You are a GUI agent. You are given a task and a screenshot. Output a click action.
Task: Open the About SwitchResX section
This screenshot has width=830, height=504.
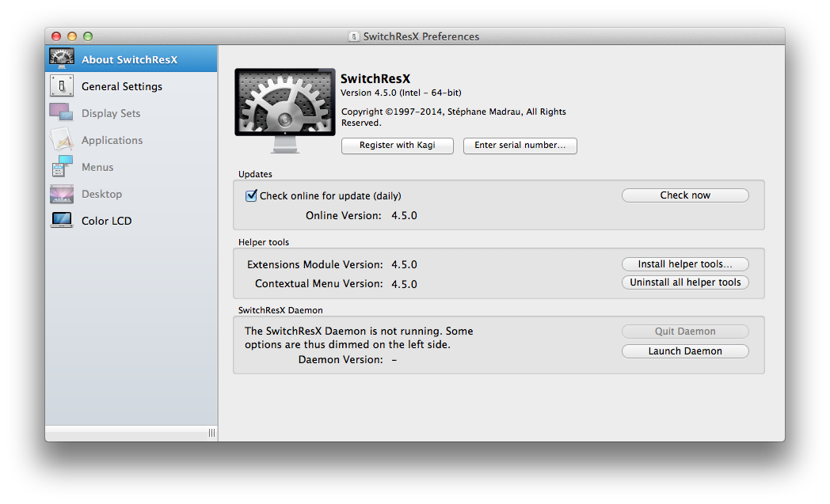(131, 59)
